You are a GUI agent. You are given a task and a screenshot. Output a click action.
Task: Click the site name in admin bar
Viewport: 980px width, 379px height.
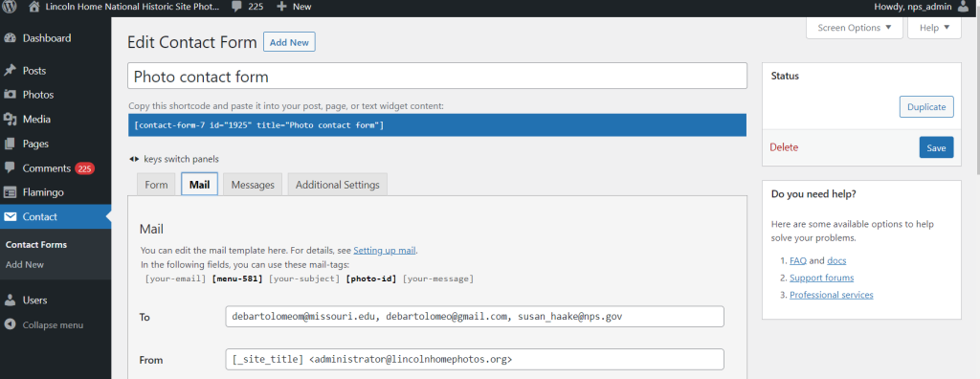point(132,7)
